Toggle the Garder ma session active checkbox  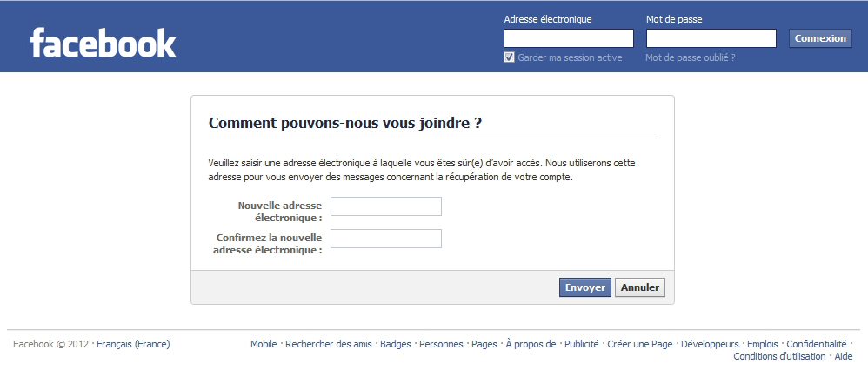pyautogui.click(x=510, y=57)
